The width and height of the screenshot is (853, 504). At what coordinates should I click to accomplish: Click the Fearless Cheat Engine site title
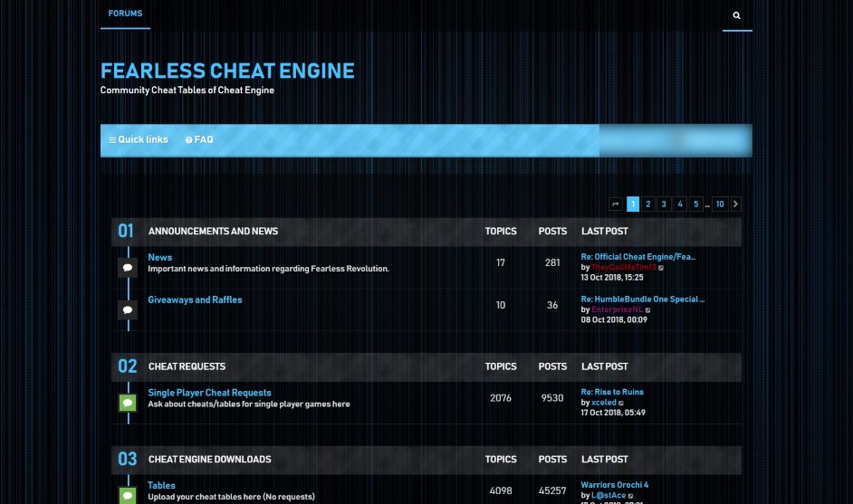click(227, 71)
